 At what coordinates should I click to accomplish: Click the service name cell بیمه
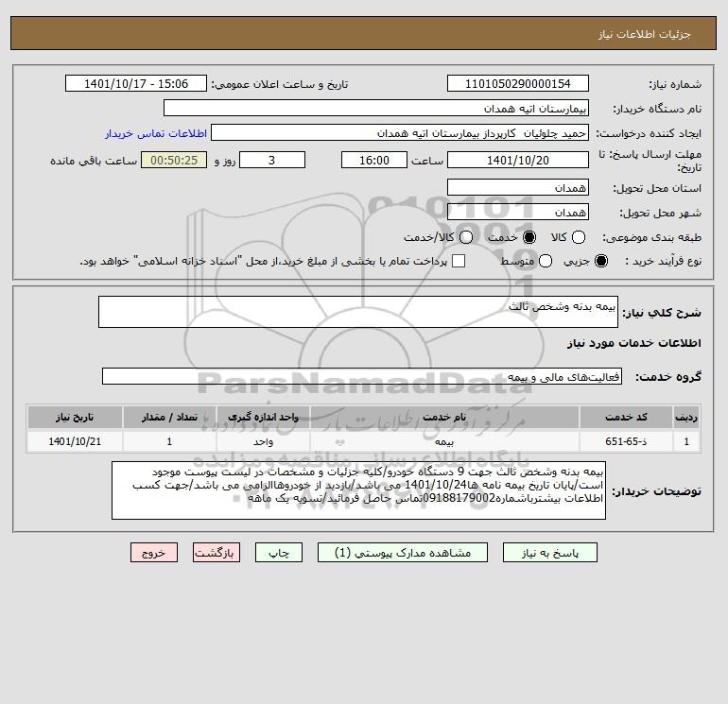tap(444, 441)
